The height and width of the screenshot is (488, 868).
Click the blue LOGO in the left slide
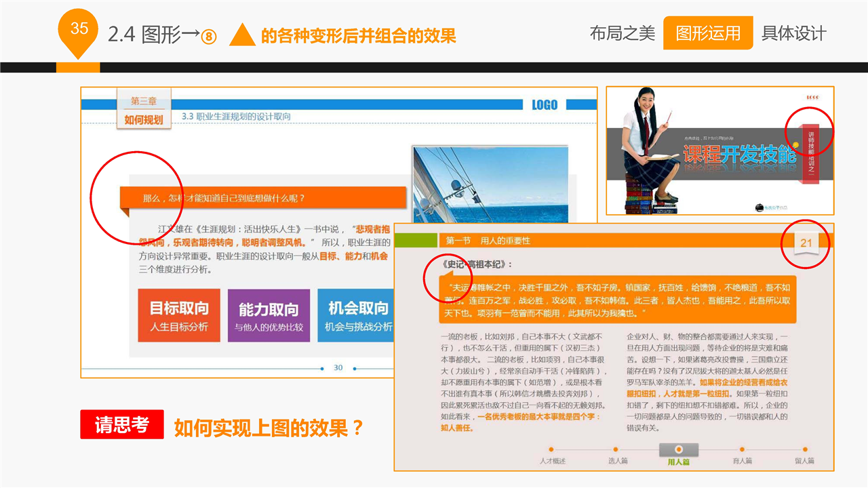[x=544, y=104]
